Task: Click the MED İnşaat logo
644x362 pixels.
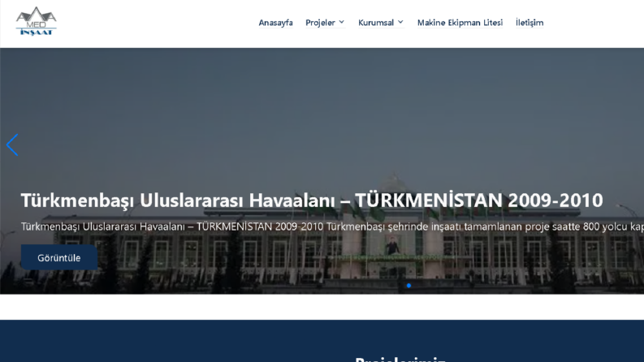Action: tap(37, 21)
